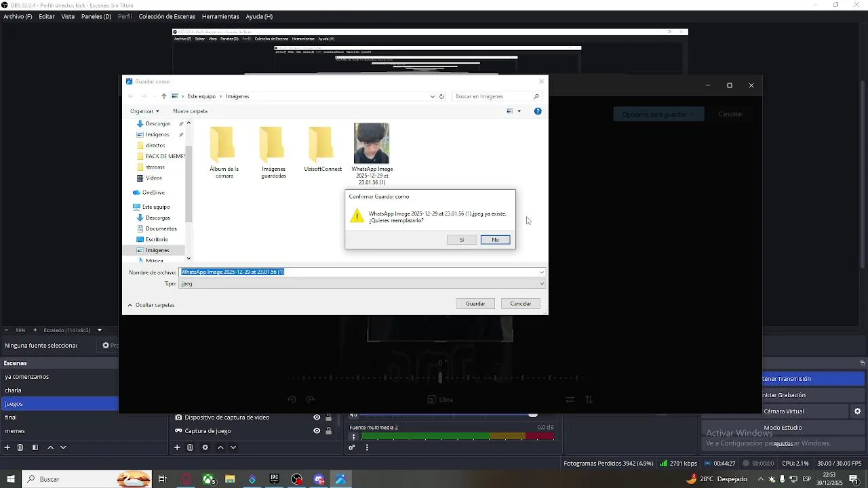Screen dimensions: 868x488
Task: Click Guardar in the save dialog
Action: pyautogui.click(x=475, y=304)
